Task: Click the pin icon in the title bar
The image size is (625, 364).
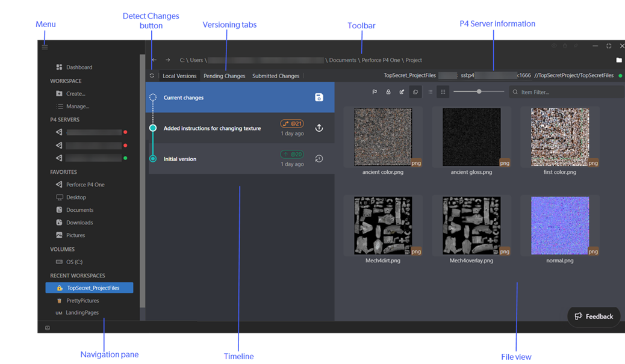Action: (576, 46)
